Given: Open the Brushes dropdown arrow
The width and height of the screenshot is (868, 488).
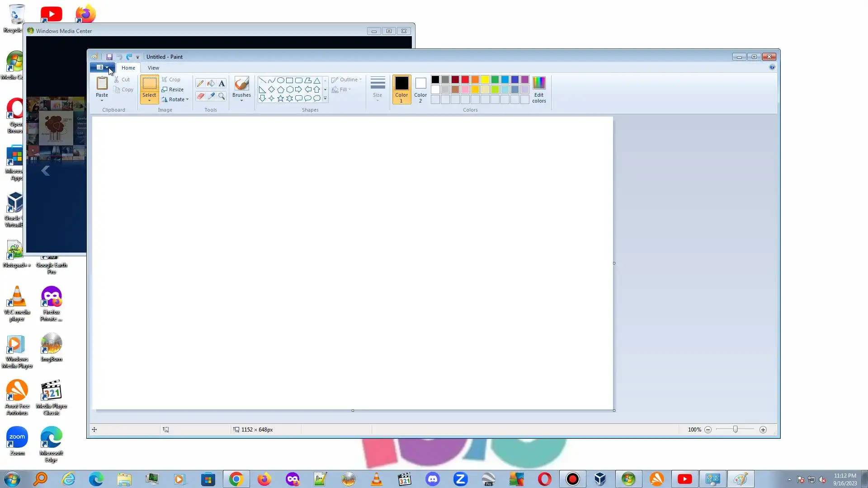Looking at the screenshot, I should tap(241, 100).
